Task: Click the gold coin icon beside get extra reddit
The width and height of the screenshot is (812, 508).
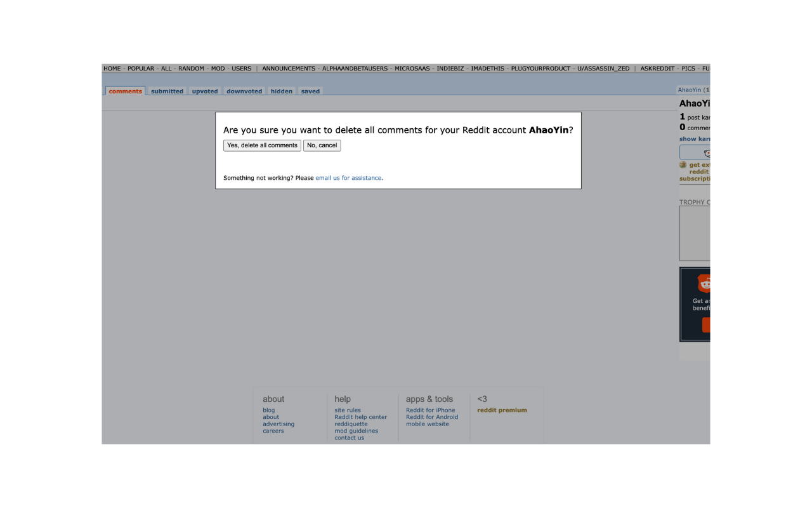Action: pos(683,165)
